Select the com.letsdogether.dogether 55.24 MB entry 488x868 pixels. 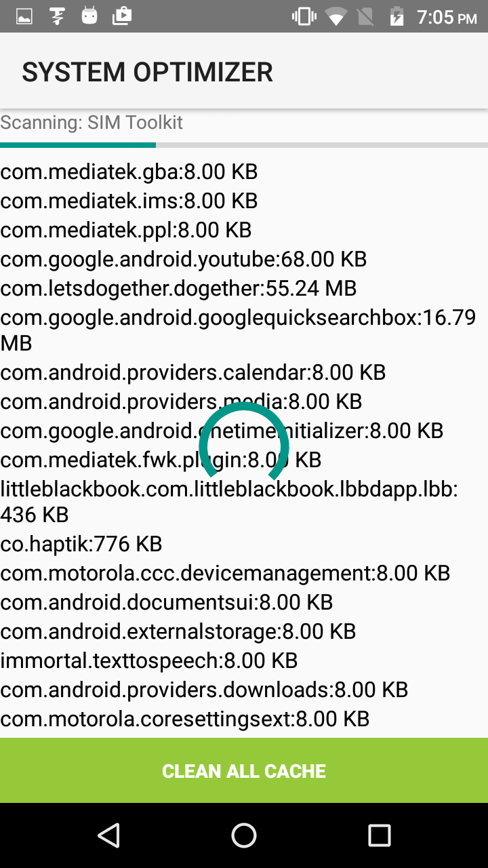tap(178, 288)
